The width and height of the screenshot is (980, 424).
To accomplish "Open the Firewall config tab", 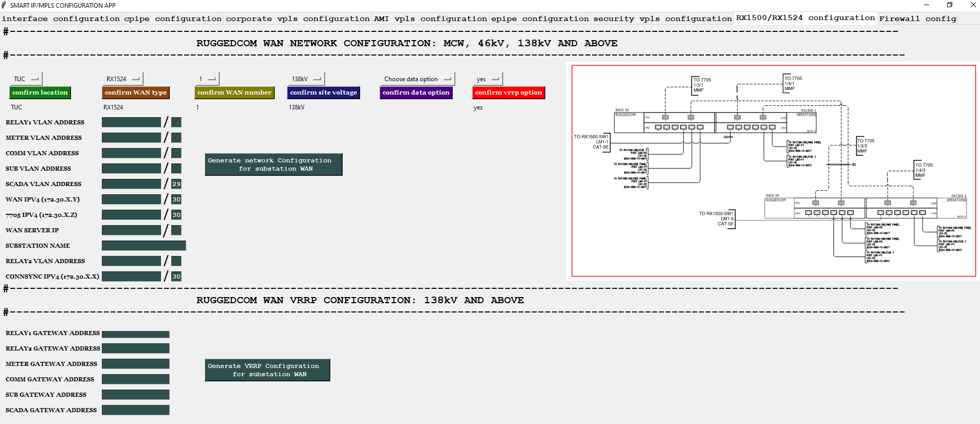I will coord(917,19).
